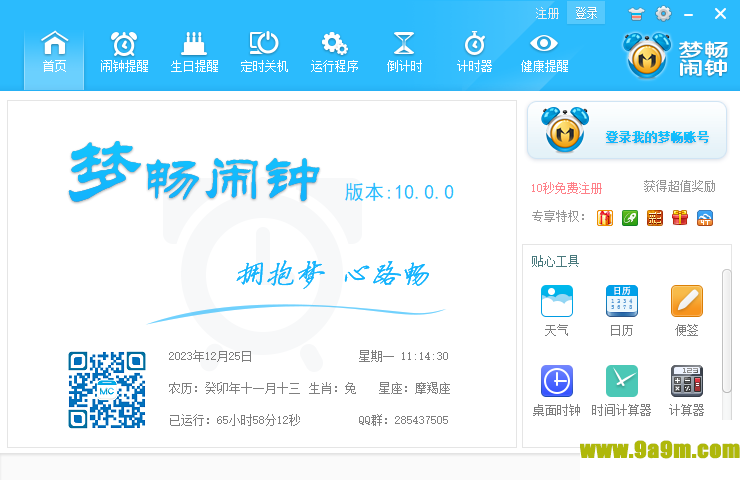This screenshot has height=480, width=740.
Task: Open the 天气 weather tool
Action: tap(557, 311)
